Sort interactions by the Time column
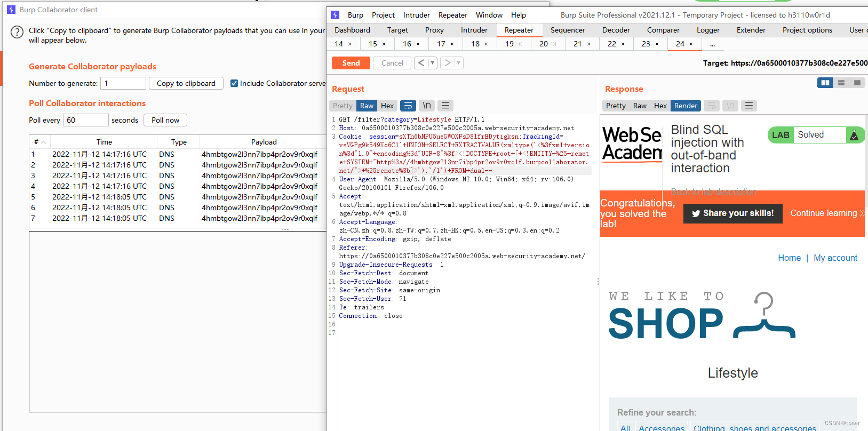This screenshot has width=868, height=431. point(104,142)
